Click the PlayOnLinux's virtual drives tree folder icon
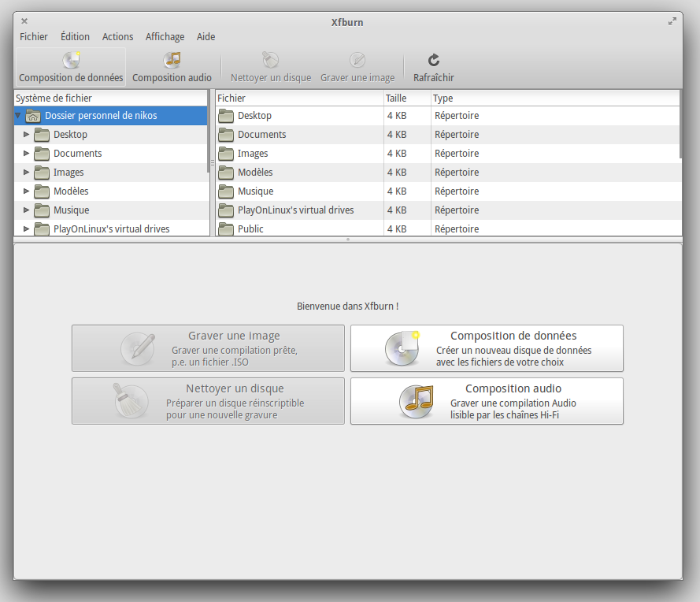 pyautogui.click(x=42, y=229)
